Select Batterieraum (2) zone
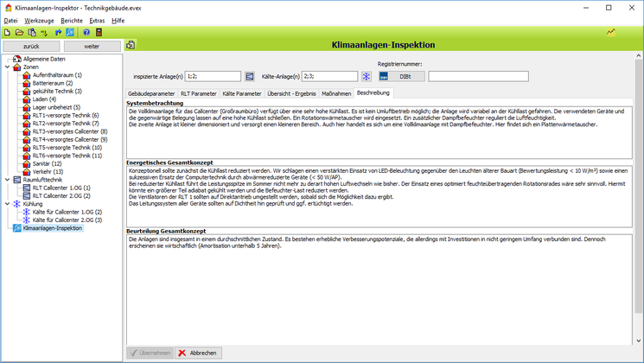The width and height of the screenshot is (644, 363). pyautogui.click(x=53, y=83)
